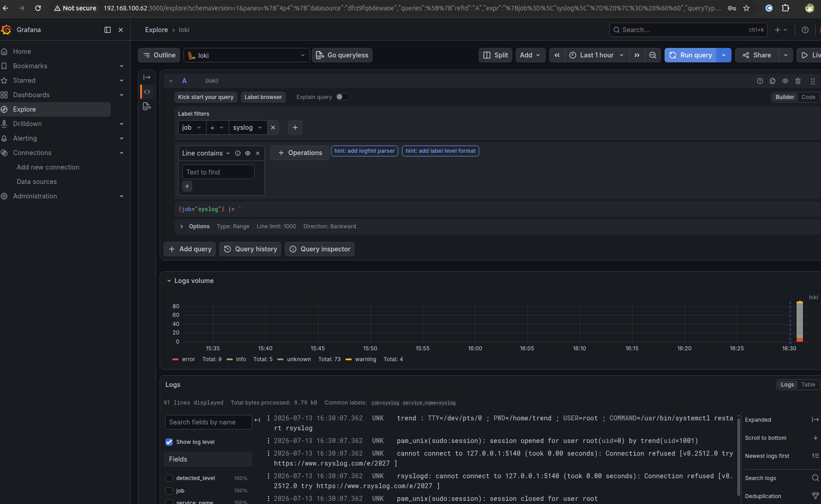
Task: Click the Text to find input
Action: 218,172
